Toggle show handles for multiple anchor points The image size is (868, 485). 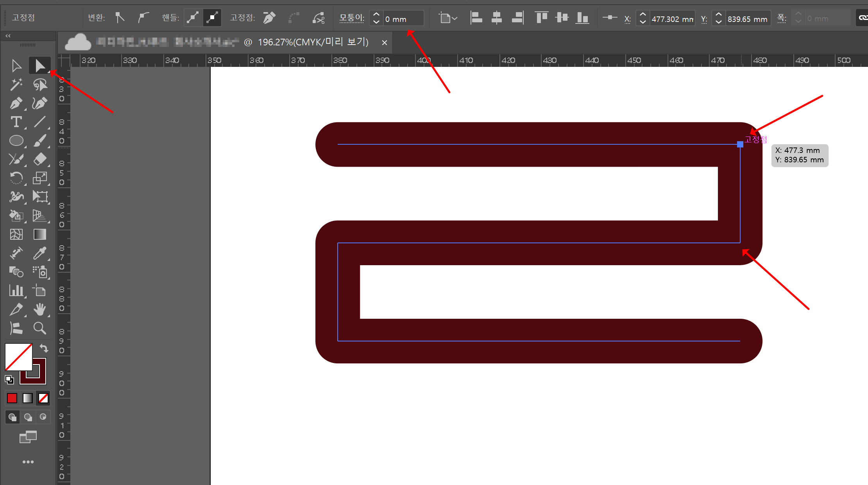193,18
